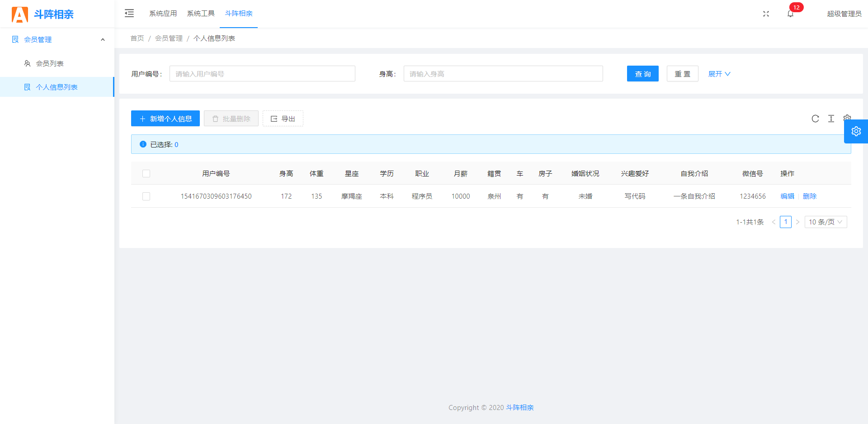The height and width of the screenshot is (424, 868).
Task: Select all rows via header checkbox
Action: [146, 174]
